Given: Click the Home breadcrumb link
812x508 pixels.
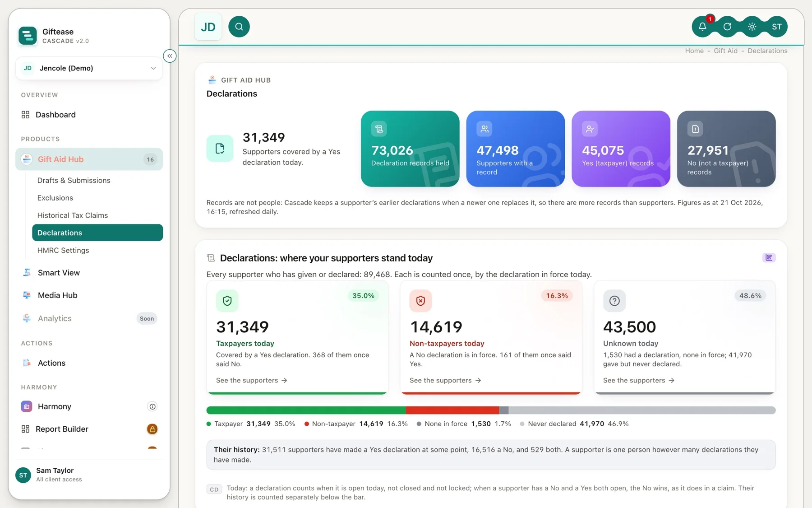Looking at the screenshot, I should 694,51.
